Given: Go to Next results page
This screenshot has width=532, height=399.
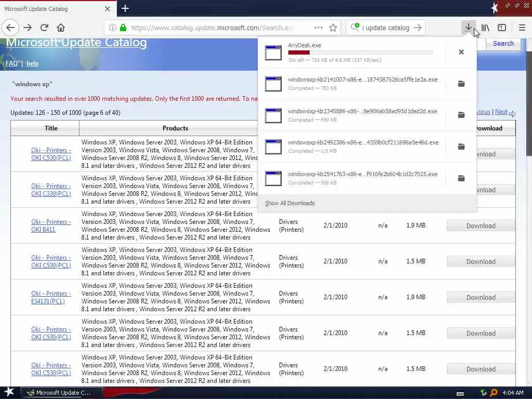Looking at the screenshot, I should click(x=501, y=112).
